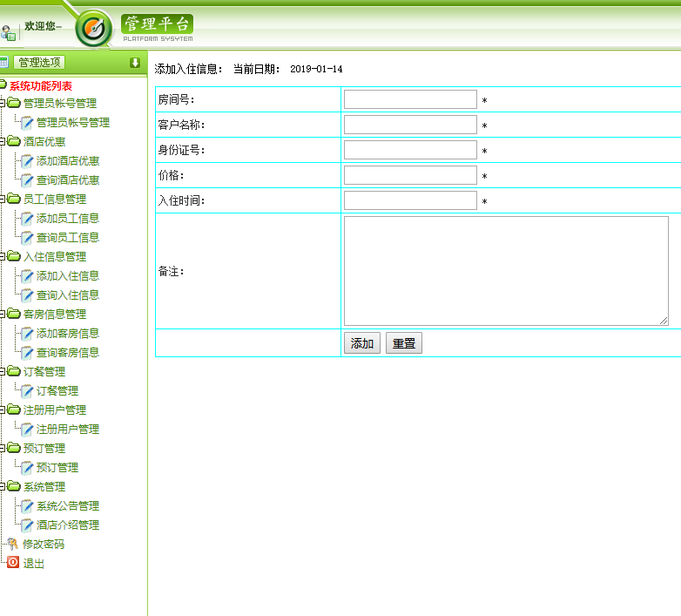Viewport: 681px width, 616px height.
Task: Click the folder icon of 预订管理
Action: click(x=13, y=448)
